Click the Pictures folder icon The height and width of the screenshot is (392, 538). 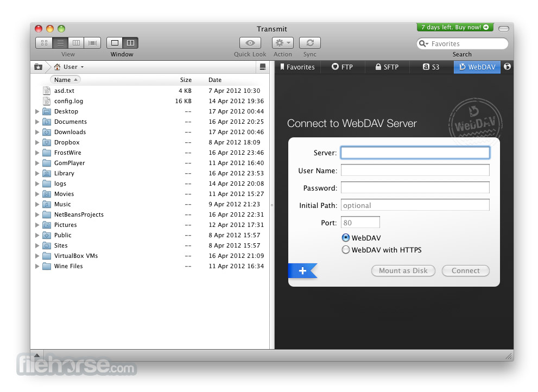(x=47, y=225)
